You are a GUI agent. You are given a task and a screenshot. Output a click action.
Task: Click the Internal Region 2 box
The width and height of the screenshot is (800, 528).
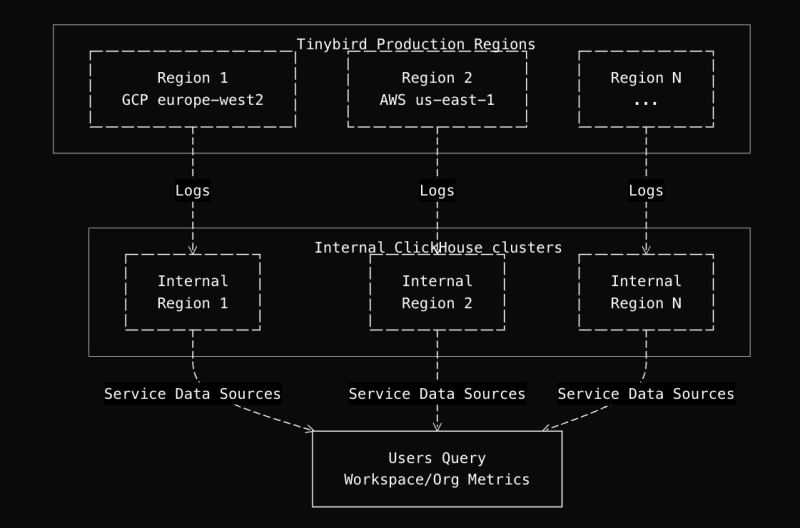437,291
